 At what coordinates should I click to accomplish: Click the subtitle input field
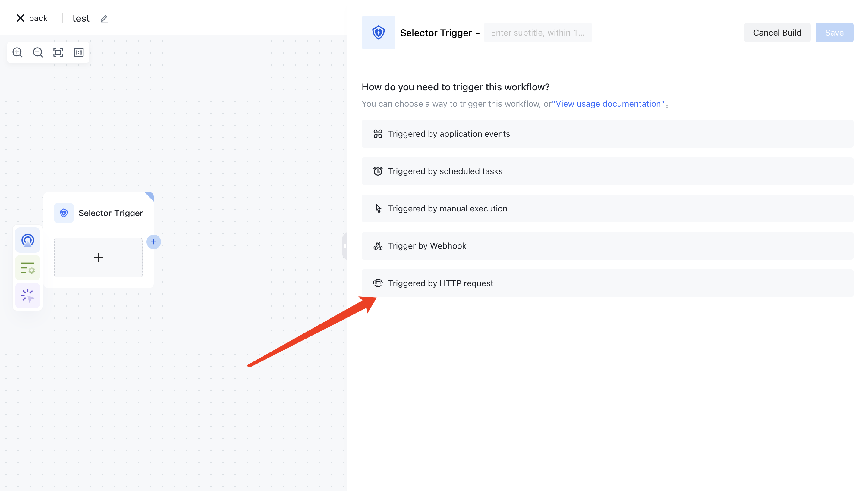[538, 32]
